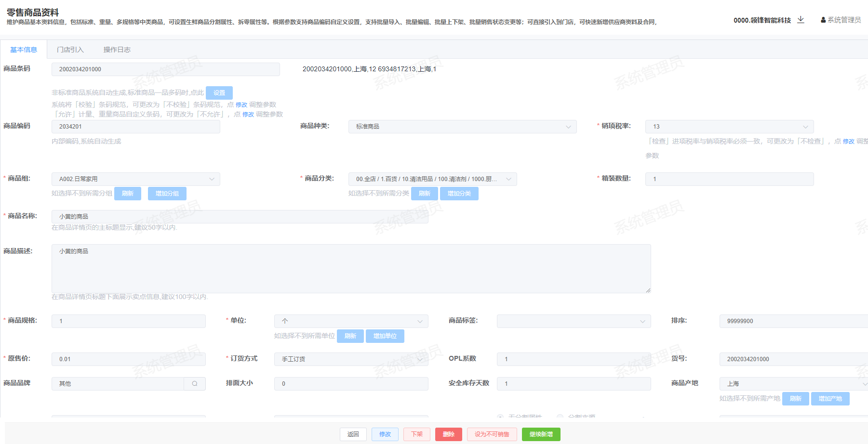Click 修改 link in the 自定义条码 hint
Viewport: 868px width, 444px height.
coord(248,115)
